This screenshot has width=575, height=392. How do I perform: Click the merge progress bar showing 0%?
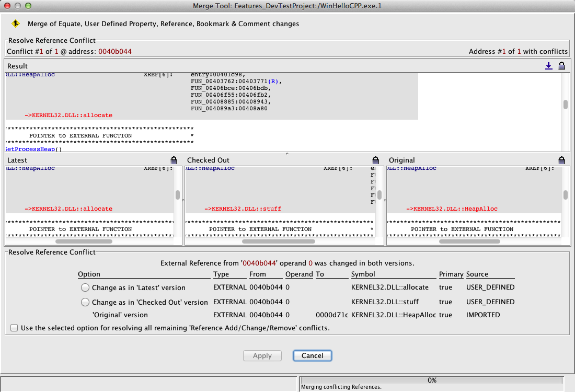[x=432, y=381]
